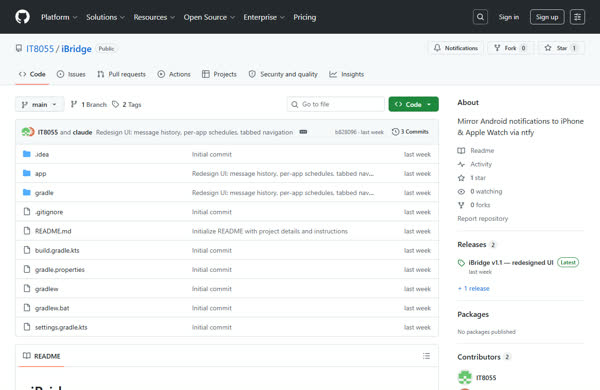Open appearance settings icon in header
Screen dimensions: 600x390
pos(577,17)
